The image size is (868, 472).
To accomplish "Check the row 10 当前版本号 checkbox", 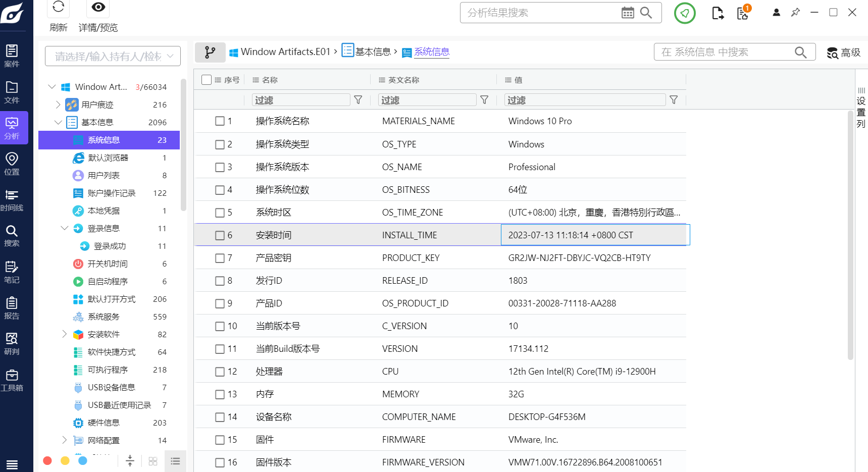I will [220, 326].
